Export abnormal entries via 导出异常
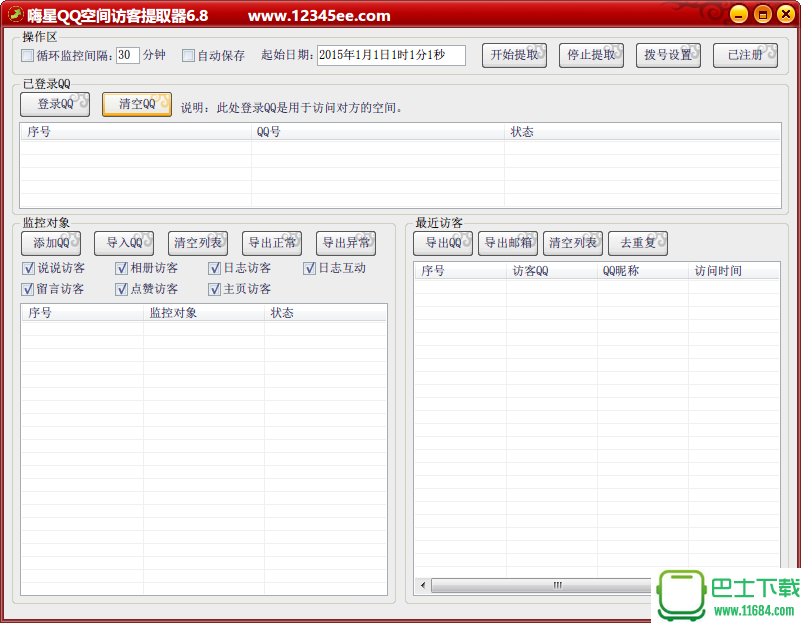This screenshot has width=801, height=623. tap(346, 243)
